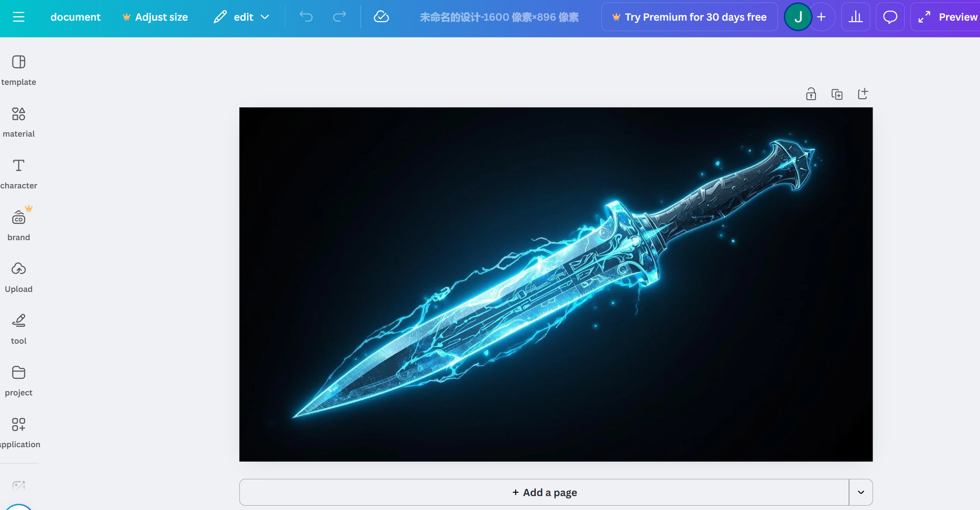Open the analytics insights icon
Image resolution: width=980 pixels, height=510 pixels.
click(x=855, y=17)
